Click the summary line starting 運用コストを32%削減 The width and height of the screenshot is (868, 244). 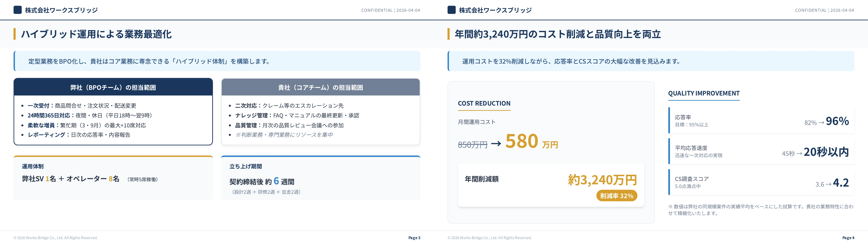[572, 61]
